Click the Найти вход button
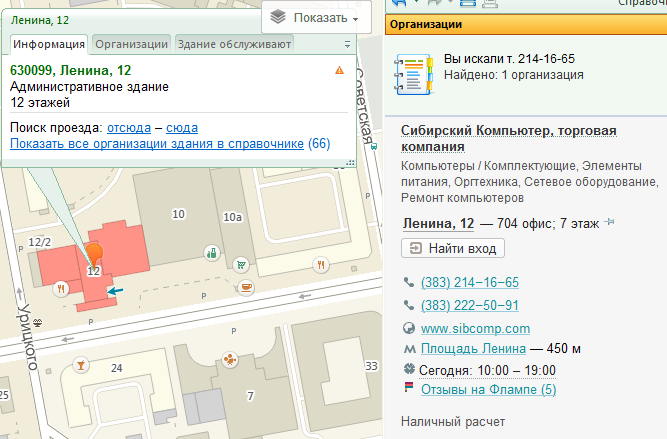The width and height of the screenshot is (667, 439). (453, 248)
